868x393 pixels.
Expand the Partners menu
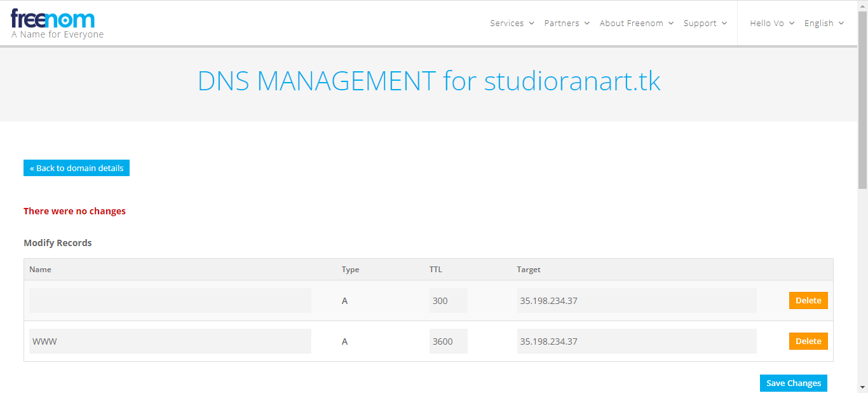coord(567,23)
